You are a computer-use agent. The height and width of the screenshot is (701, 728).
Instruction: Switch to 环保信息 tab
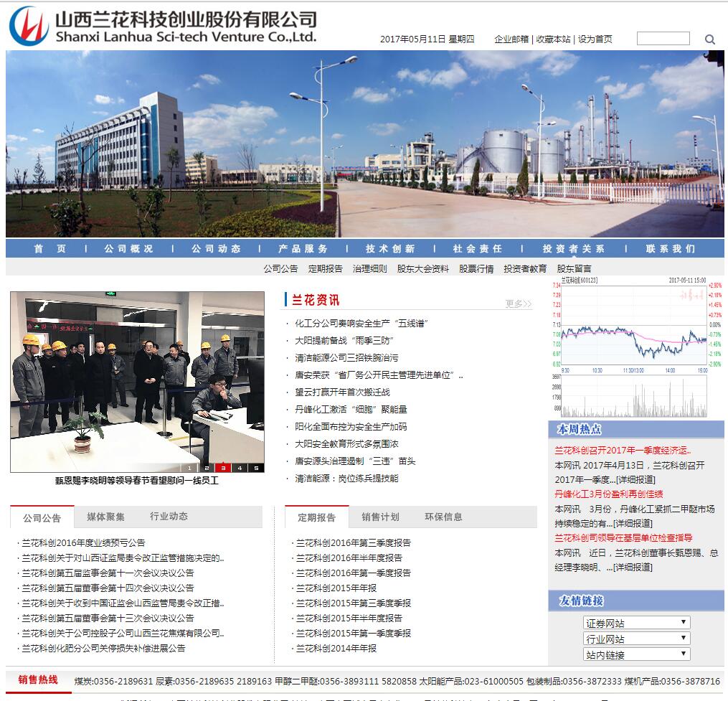[x=443, y=517]
